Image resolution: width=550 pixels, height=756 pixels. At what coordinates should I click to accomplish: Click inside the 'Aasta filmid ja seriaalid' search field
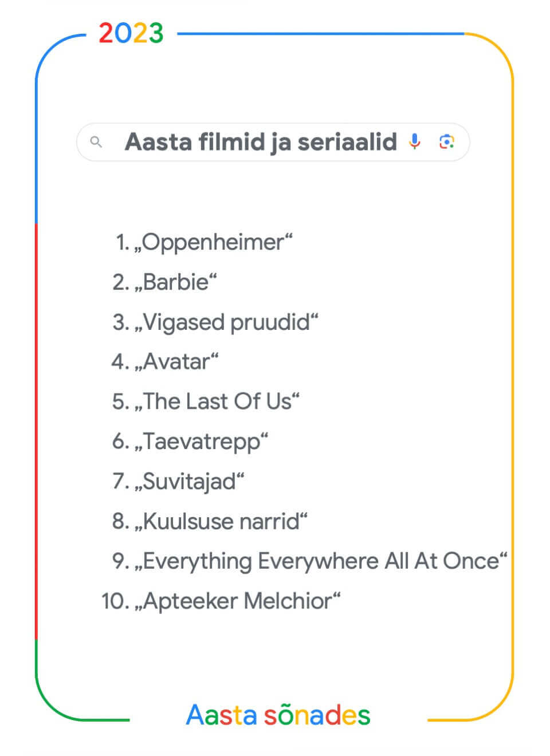click(273, 142)
